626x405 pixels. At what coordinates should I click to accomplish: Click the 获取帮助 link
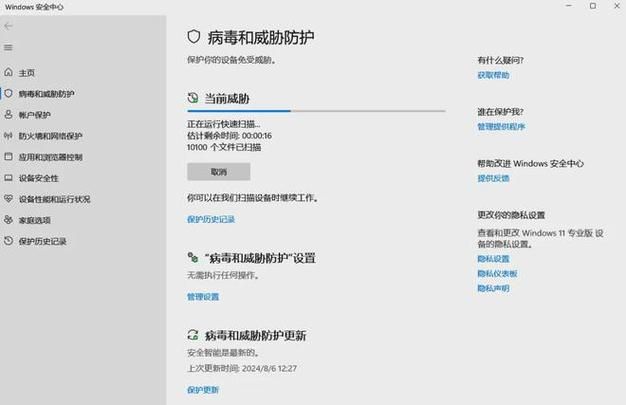click(x=493, y=75)
